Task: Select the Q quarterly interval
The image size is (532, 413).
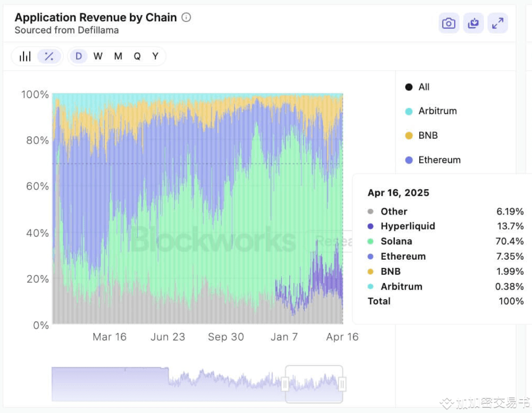Action: (x=137, y=56)
